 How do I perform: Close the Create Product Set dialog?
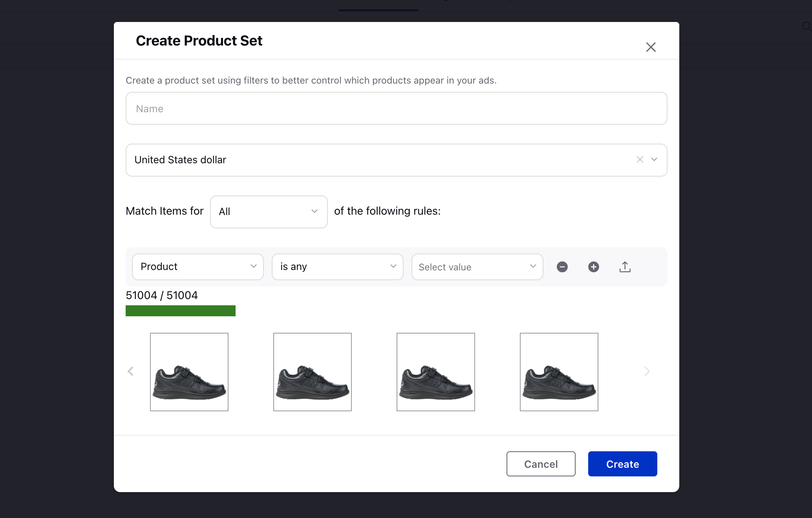tap(651, 47)
